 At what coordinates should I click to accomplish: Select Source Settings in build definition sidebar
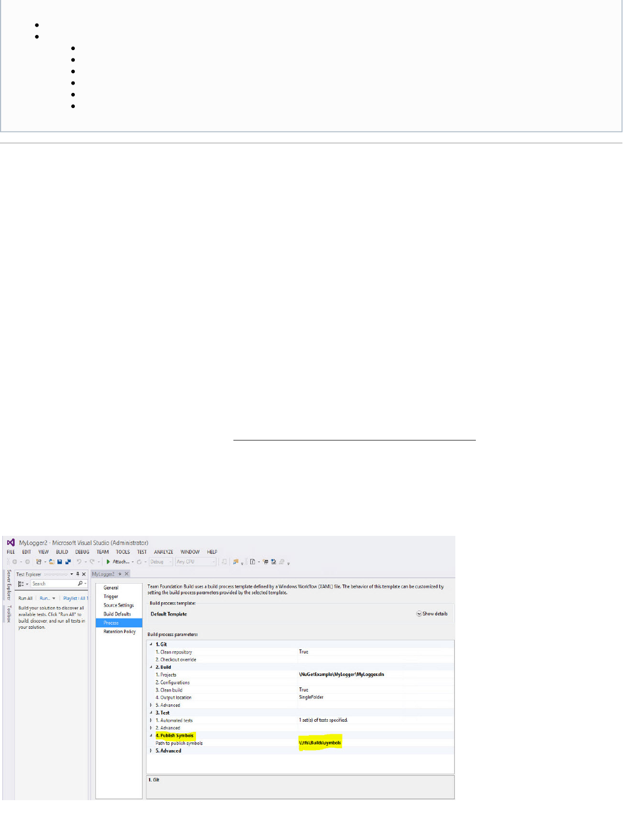tap(119, 605)
